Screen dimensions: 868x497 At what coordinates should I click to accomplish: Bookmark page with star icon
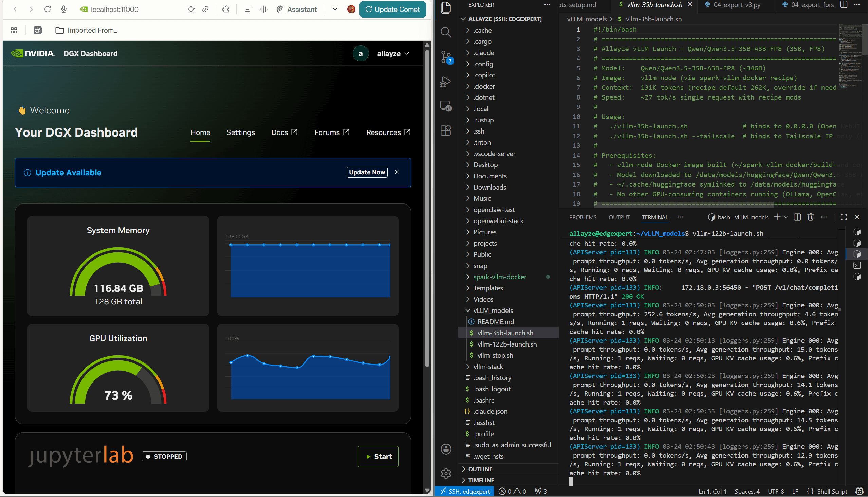pyautogui.click(x=191, y=9)
